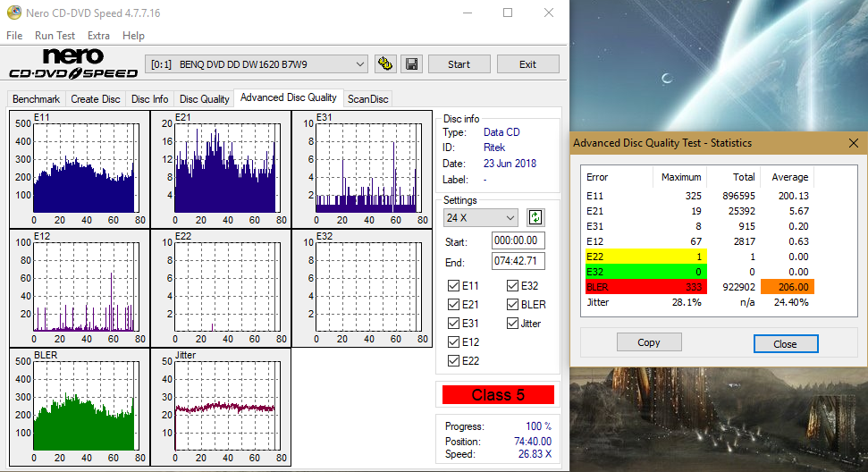The image size is (868, 472).
Task: Click the E21 error graph
Action: (221, 169)
